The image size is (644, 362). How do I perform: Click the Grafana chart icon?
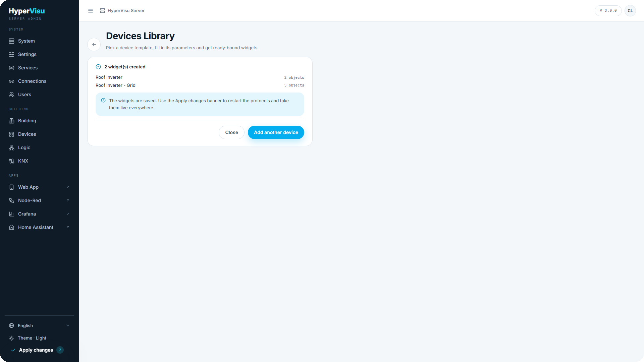pos(11,214)
